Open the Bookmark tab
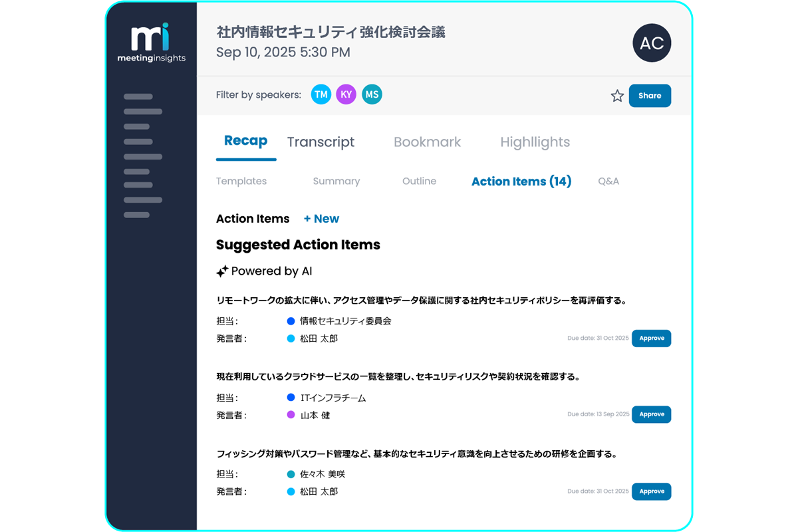The width and height of the screenshot is (798, 532). [428, 142]
